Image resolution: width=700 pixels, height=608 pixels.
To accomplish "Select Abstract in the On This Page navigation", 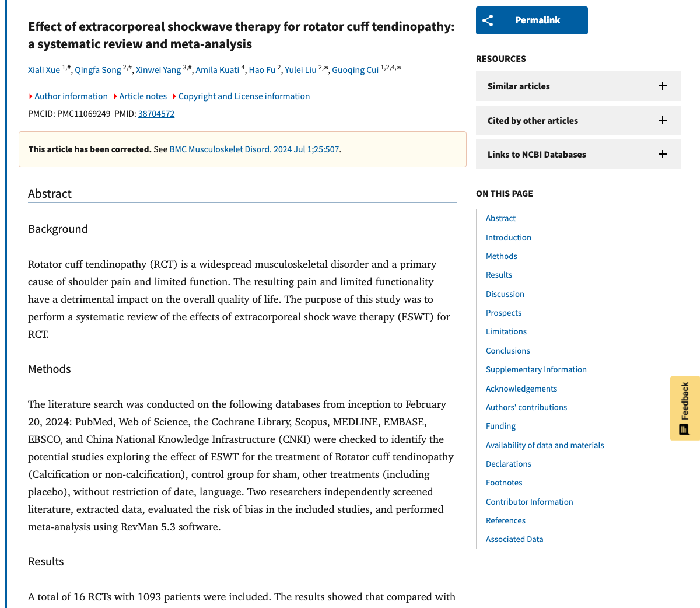I will [501, 218].
